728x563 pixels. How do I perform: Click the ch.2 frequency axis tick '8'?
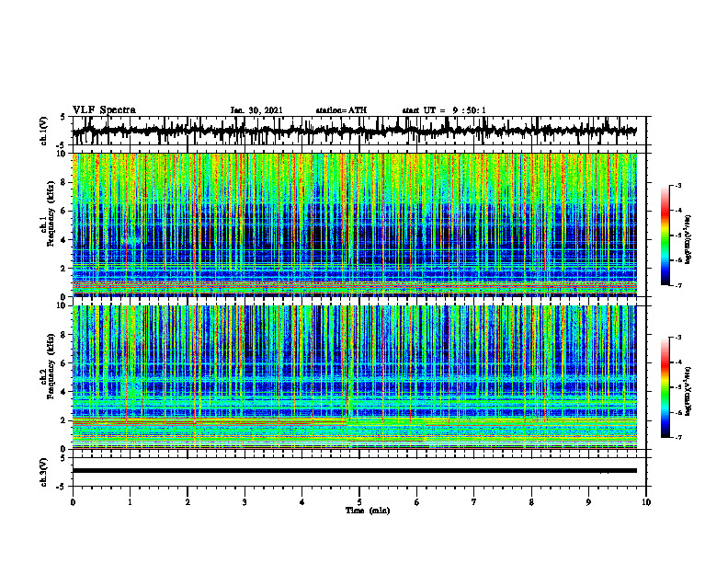64,335
